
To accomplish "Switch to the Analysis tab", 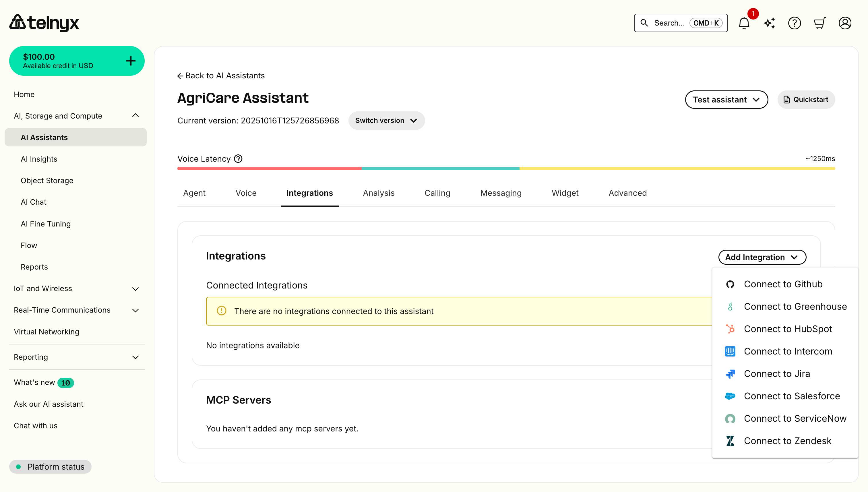I will pyautogui.click(x=378, y=193).
